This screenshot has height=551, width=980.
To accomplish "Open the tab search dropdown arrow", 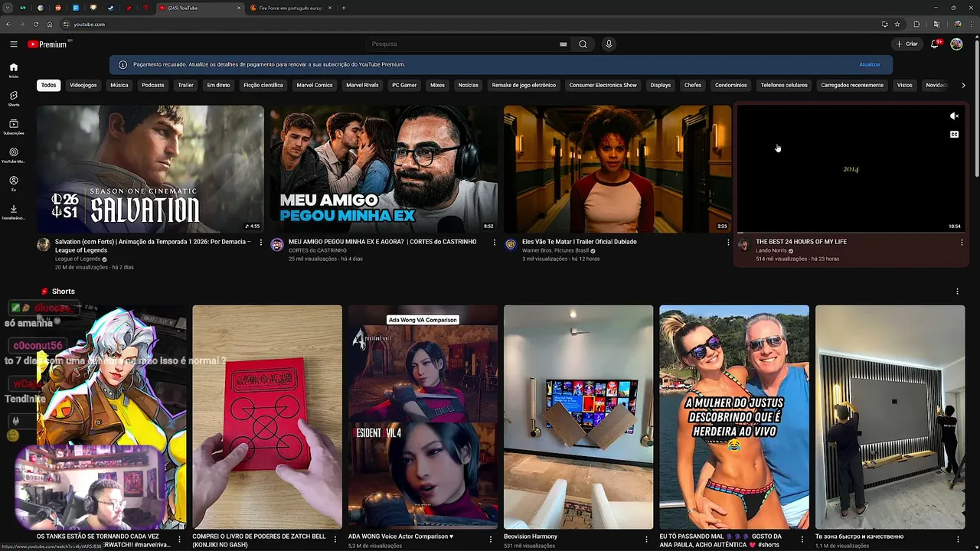I will pyautogui.click(x=8, y=8).
